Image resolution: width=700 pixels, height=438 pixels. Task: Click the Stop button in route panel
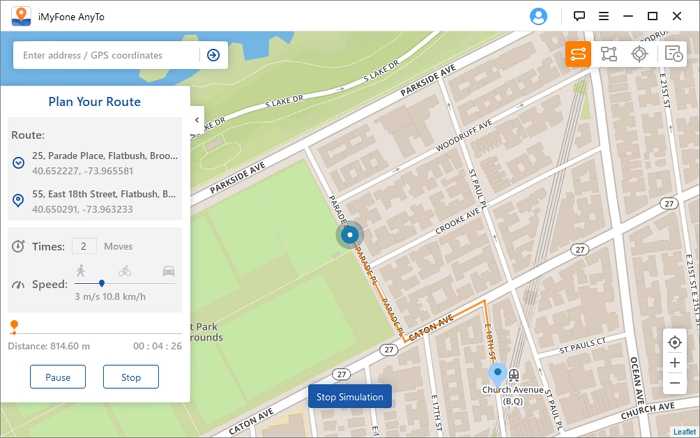point(131,377)
